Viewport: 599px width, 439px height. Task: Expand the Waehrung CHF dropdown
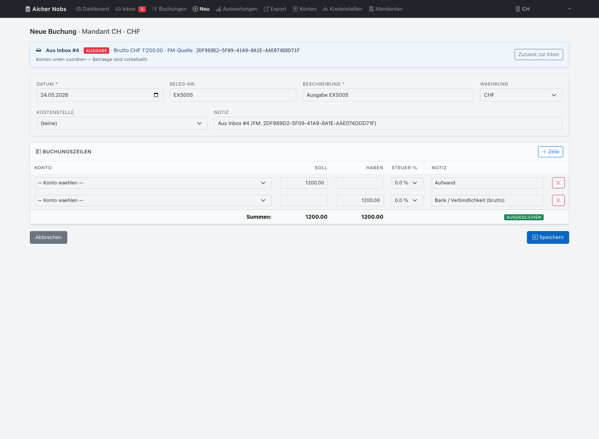point(521,95)
